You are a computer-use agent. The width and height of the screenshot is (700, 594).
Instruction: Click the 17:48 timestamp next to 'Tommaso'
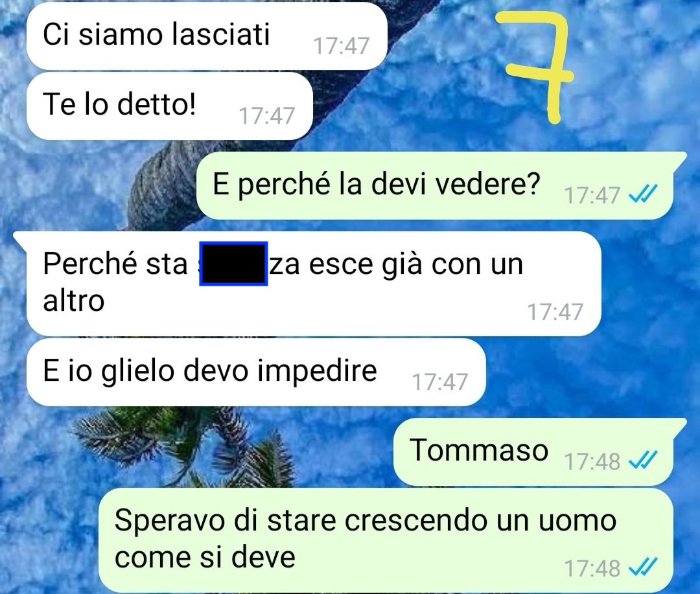(x=592, y=461)
